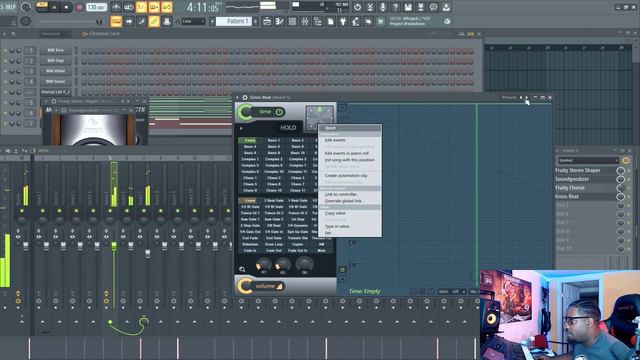
Task: Click the Gross Beat Presets label
Action: (509, 98)
